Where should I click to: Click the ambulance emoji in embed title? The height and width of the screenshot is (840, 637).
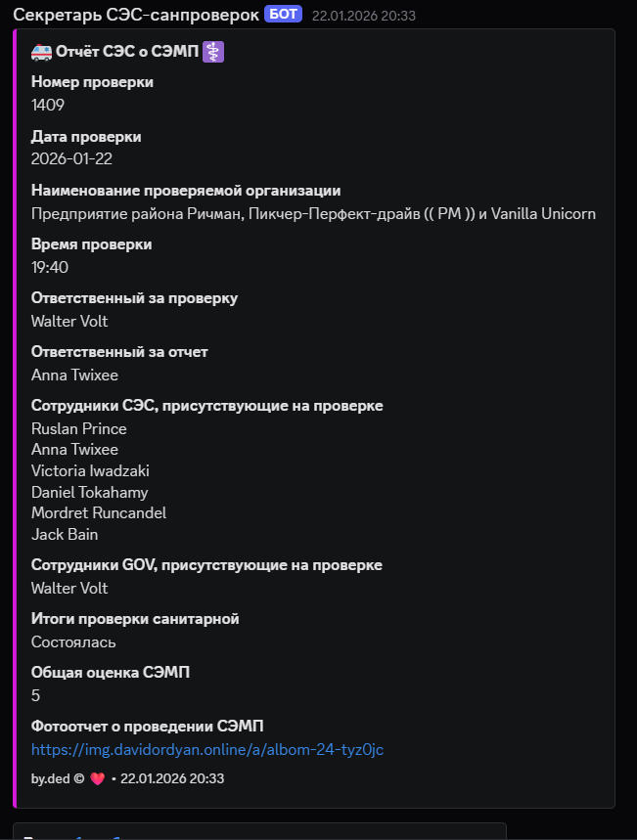[42, 52]
